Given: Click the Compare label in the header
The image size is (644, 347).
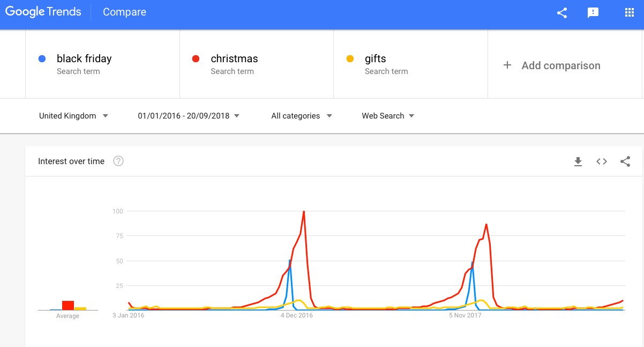Looking at the screenshot, I should tap(124, 12).
